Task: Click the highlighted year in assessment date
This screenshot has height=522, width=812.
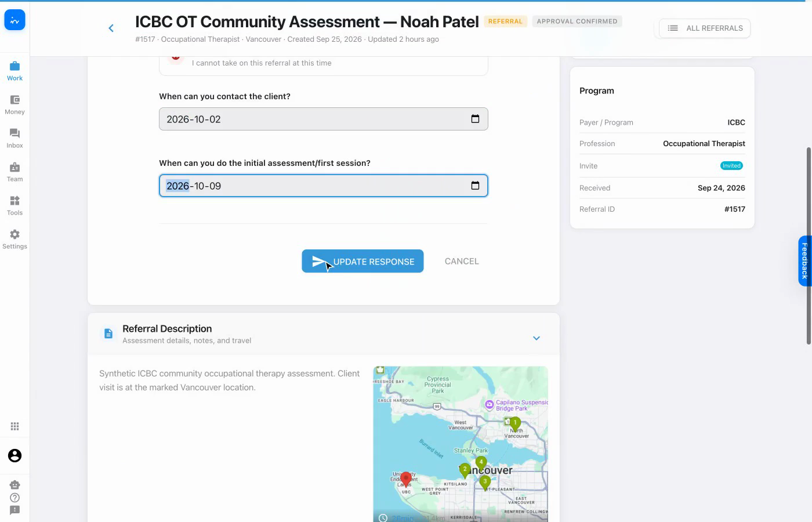Action: (177, 186)
